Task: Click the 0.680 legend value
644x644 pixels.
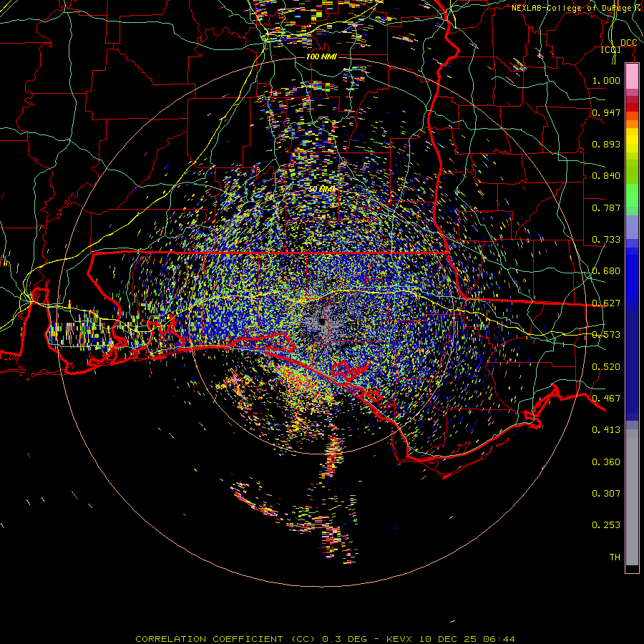Action: pos(606,271)
